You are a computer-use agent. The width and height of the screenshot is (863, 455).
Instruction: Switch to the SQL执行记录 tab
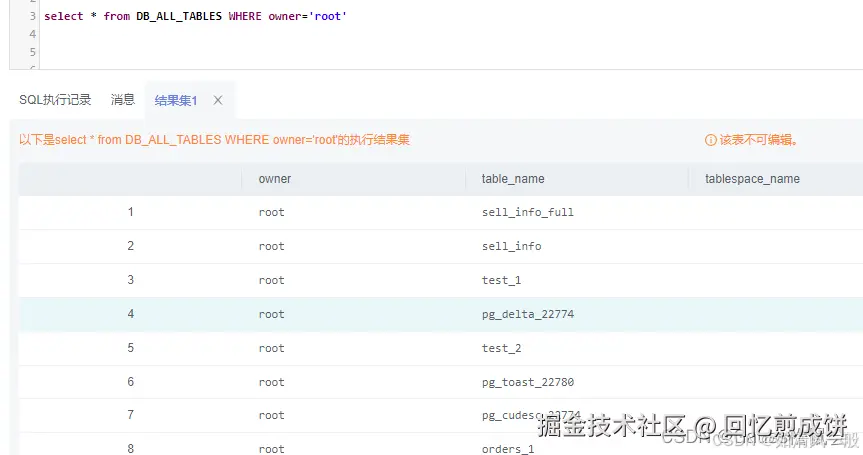point(55,100)
